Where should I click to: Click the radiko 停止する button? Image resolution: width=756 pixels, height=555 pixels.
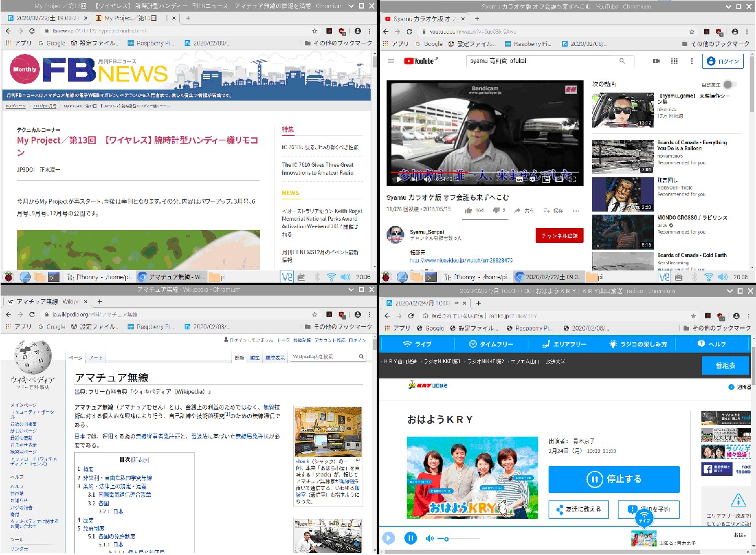pyautogui.click(x=614, y=479)
